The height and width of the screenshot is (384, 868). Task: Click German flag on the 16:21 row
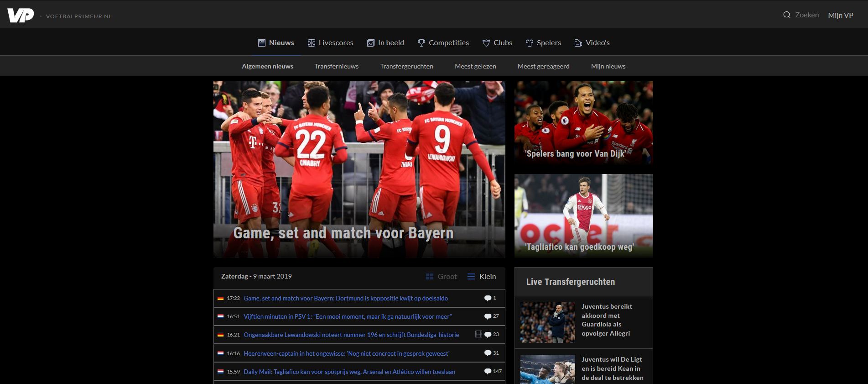click(221, 335)
